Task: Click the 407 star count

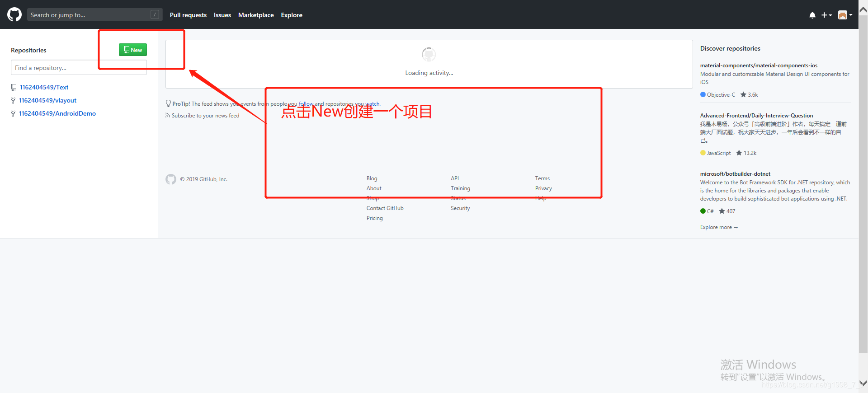Action: tap(727, 211)
